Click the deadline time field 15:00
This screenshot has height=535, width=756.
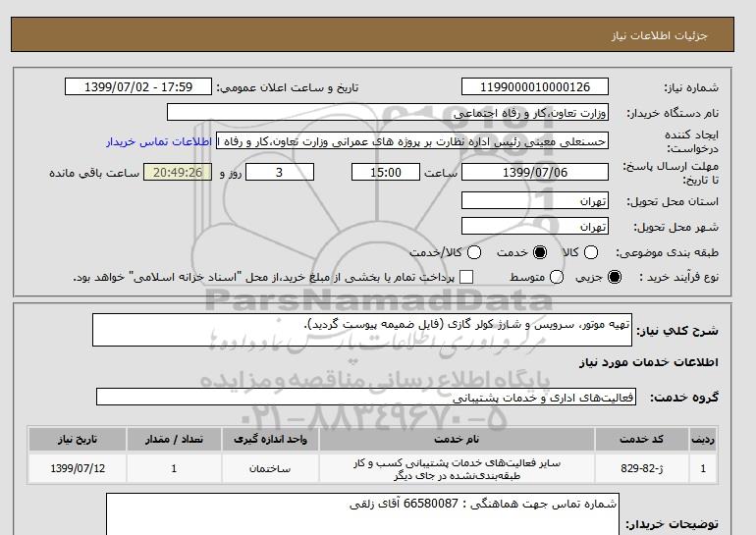pyautogui.click(x=386, y=172)
